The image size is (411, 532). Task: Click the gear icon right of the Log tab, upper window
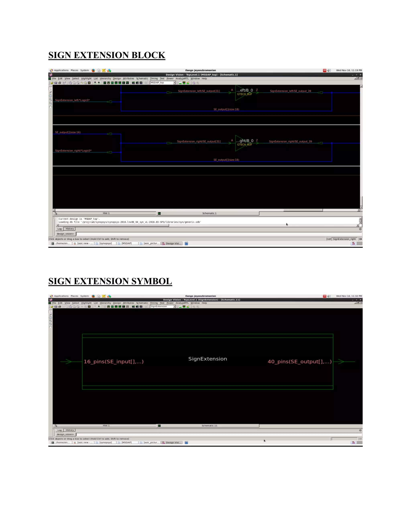click(x=360, y=229)
